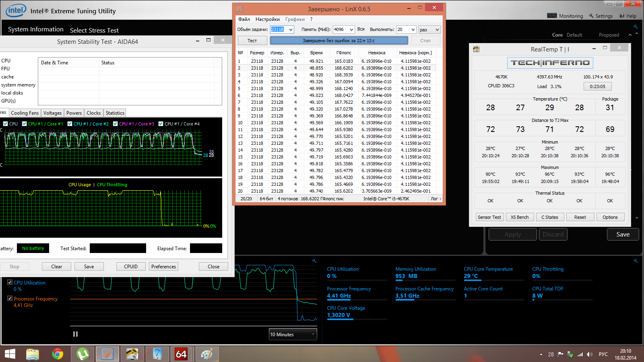Run XS Bench in RealTemp

pyautogui.click(x=520, y=217)
